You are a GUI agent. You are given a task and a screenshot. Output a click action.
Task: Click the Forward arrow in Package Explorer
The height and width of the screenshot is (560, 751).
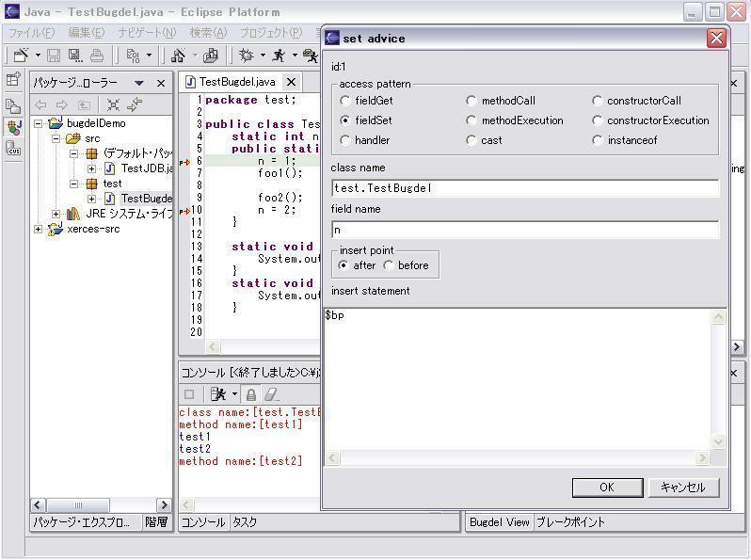[x=62, y=104]
